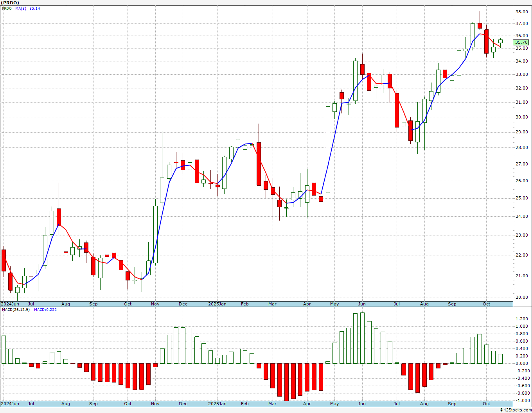The width and height of the screenshot is (532, 413).
Task: Click the Oct label at right of MACD timeline
Action: click(x=487, y=404)
